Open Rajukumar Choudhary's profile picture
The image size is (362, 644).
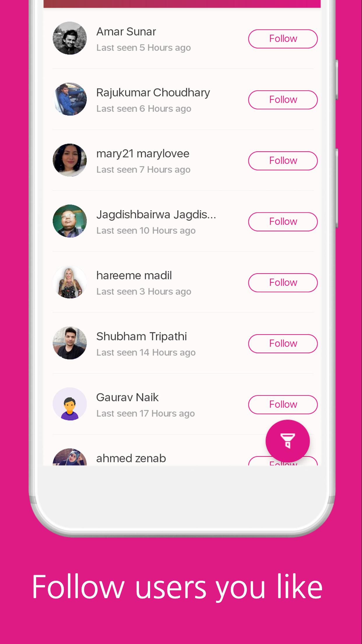click(x=70, y=99)
